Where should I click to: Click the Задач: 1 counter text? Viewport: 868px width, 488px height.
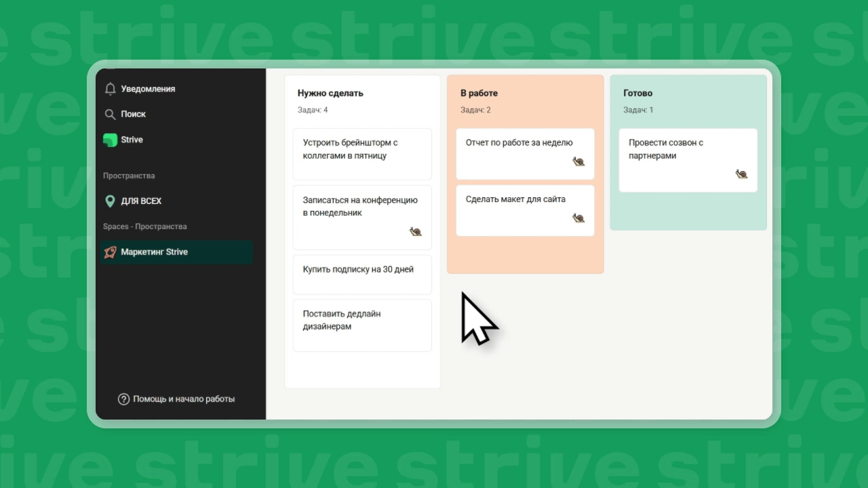click(638, 110)
